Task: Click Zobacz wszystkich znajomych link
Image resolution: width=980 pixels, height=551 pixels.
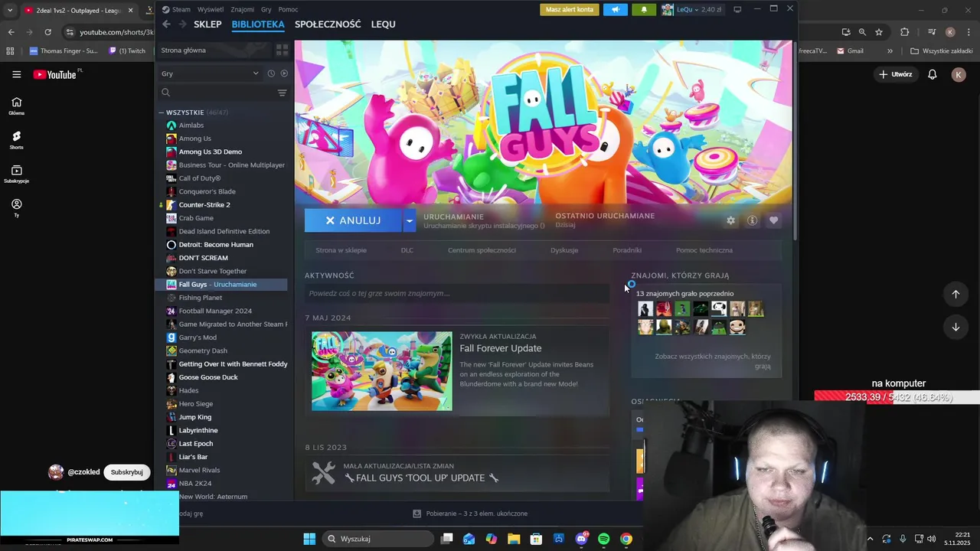Action: (713, 361)
